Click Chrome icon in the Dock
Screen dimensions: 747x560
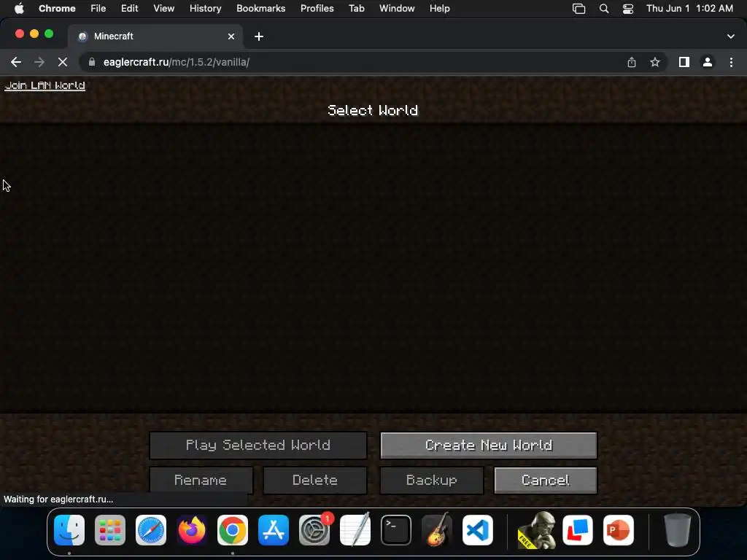coord(233,530)
